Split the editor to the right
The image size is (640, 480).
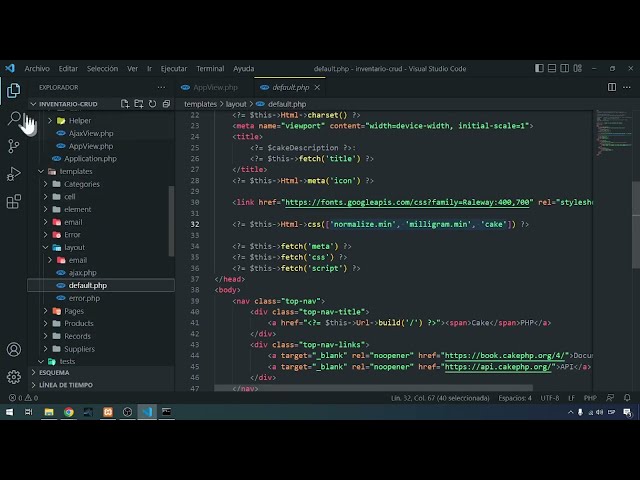tap(611, 87)
